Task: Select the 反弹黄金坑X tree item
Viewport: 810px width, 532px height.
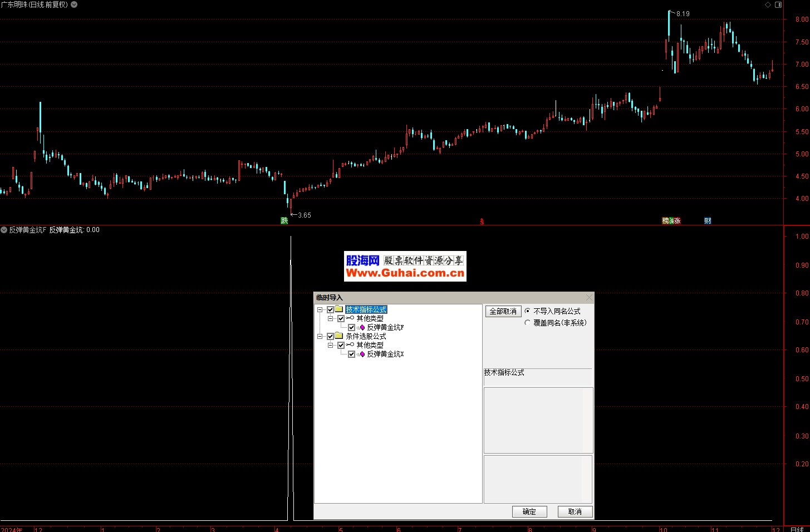Action: 386,354
